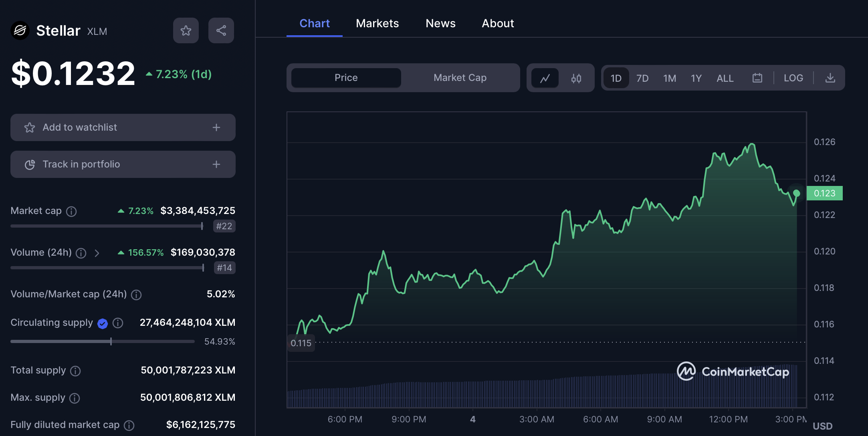Toggle LOG scale on chart
868x436 pixels.
(x=793, y=78)
